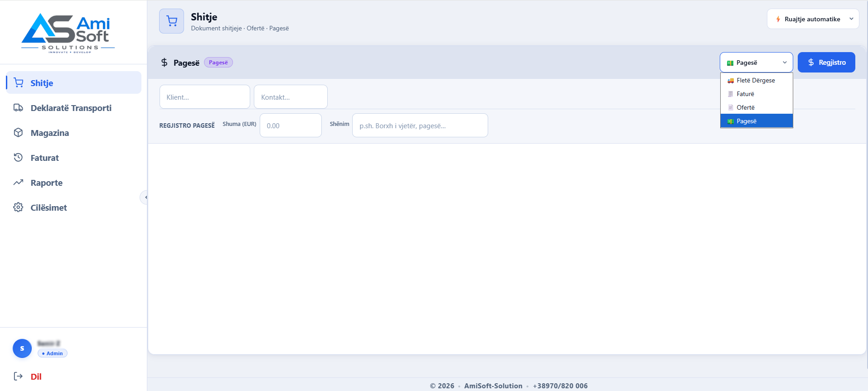
Task: Select Faturë option in the dropdown
Action: click(x=756, y=94)
